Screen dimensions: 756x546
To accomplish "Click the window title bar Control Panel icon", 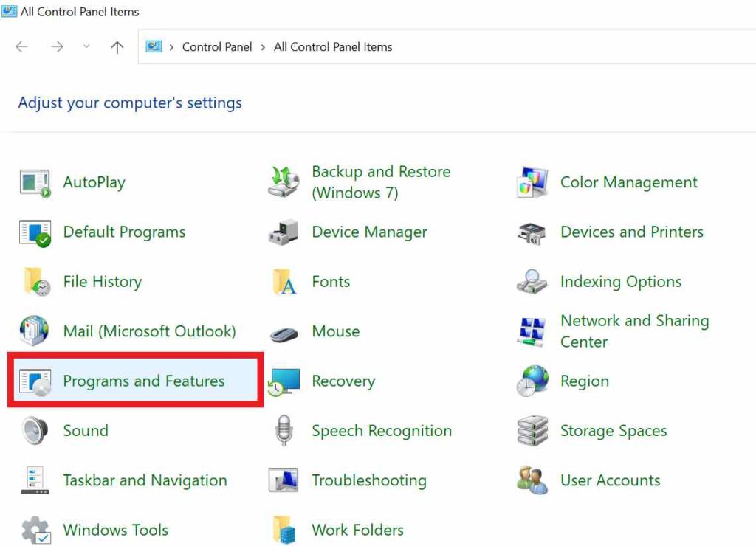I will 9,11.
